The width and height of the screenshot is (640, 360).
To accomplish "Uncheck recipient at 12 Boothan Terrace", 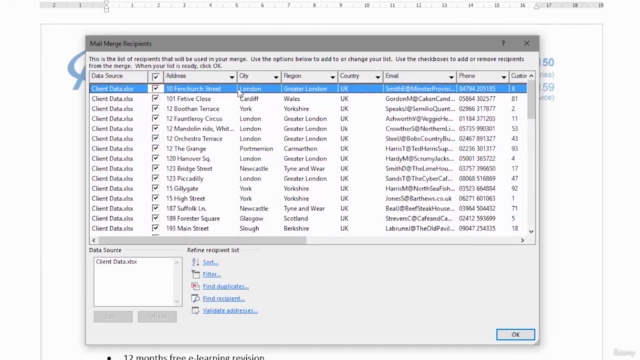I will [156, 109].
